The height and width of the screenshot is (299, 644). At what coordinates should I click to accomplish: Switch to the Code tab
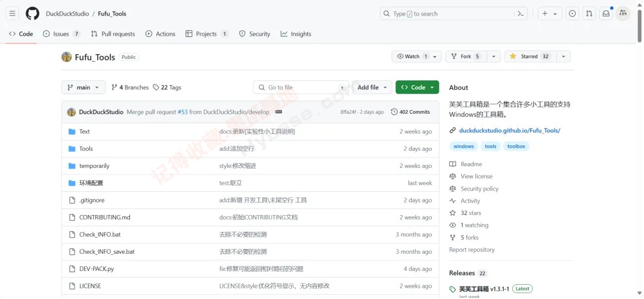[21, 34]
